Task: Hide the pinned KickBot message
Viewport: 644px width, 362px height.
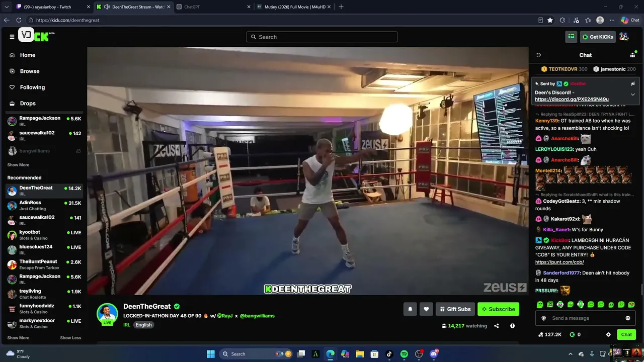Action: click(633, 83)
